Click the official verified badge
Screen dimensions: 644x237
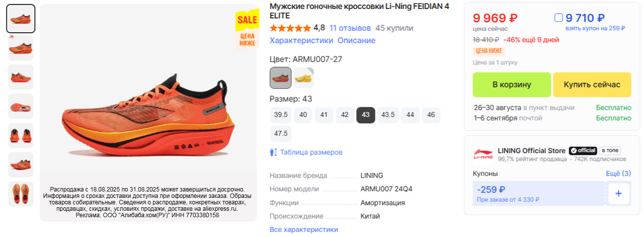583,150
